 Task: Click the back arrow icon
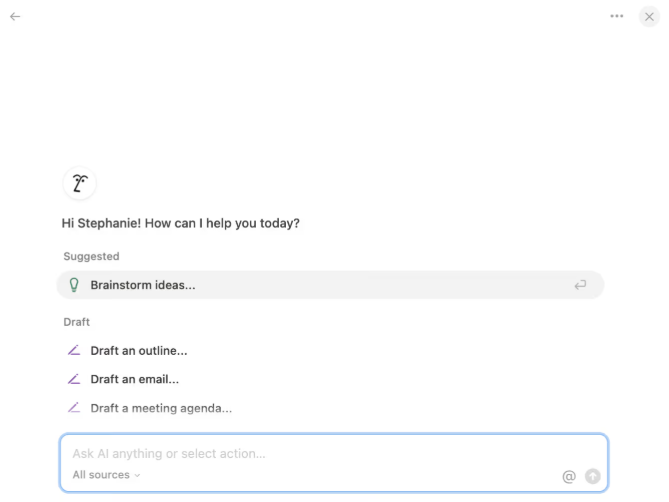pos(15,16)
